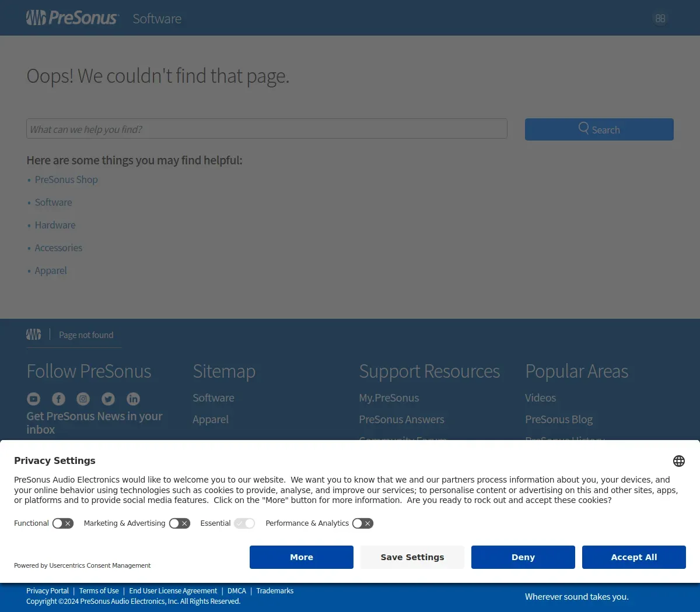The width and height of the screenshot is (700, 612).
Task: Open the Accessories link
Action: (x=58, y=248)
